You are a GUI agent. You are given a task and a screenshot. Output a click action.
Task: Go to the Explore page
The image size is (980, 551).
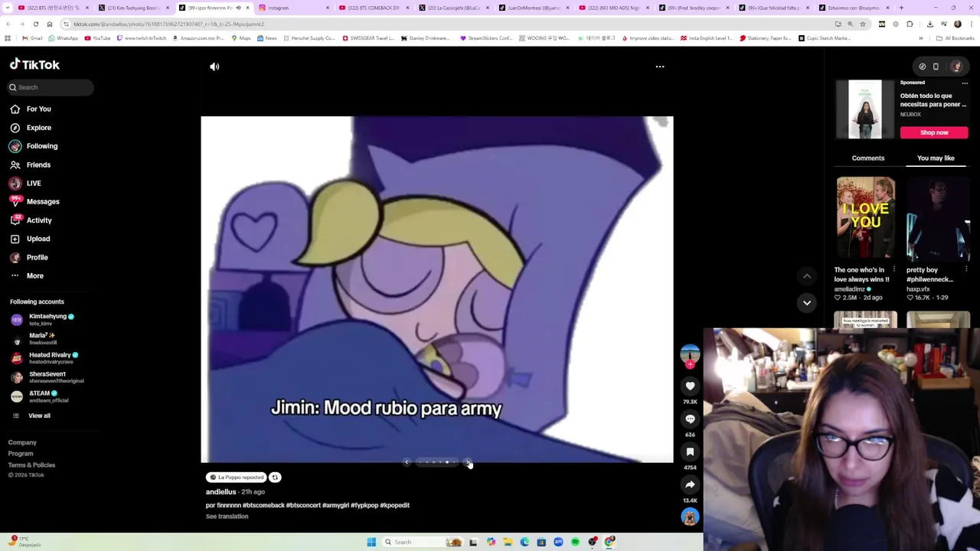pos(31,128)
